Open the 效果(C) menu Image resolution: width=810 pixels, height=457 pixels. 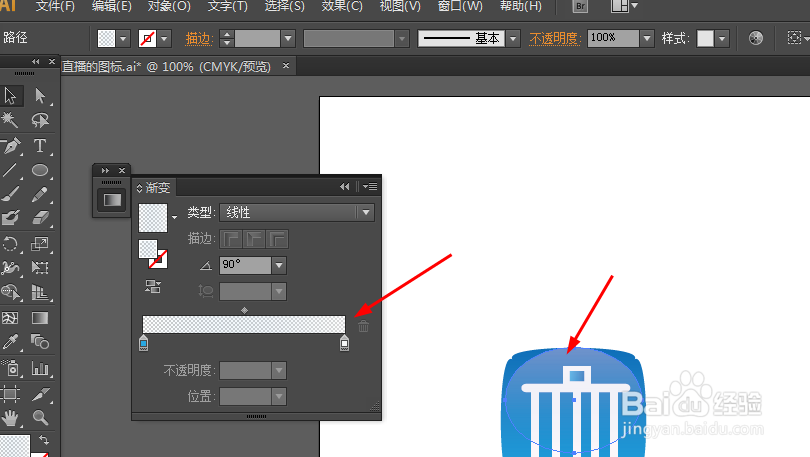point(342,6)
